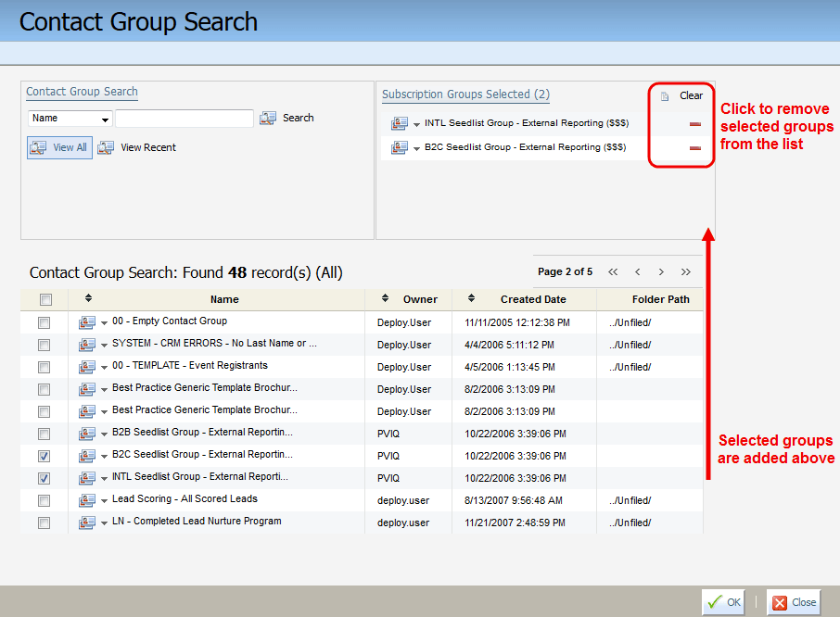Click the group icon beside Lead Scoring - All Scored Leads
The width and height of the screenshot is (840, 617).
coord(84,499)
